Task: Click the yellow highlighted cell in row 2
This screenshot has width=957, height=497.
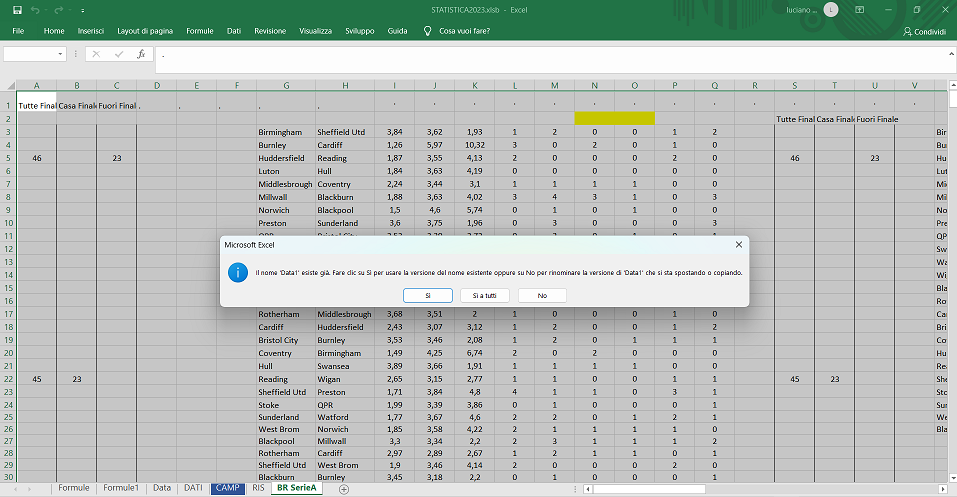Action: [615, 118]
